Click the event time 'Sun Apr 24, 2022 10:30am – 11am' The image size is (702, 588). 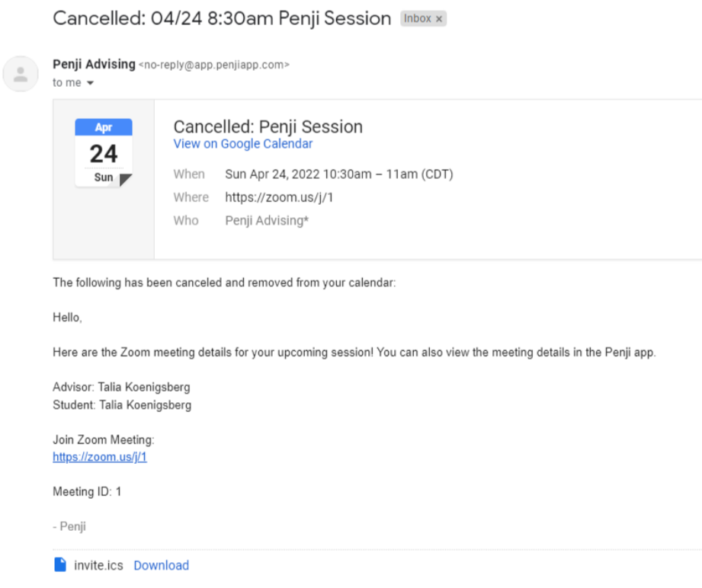point(338,174)
